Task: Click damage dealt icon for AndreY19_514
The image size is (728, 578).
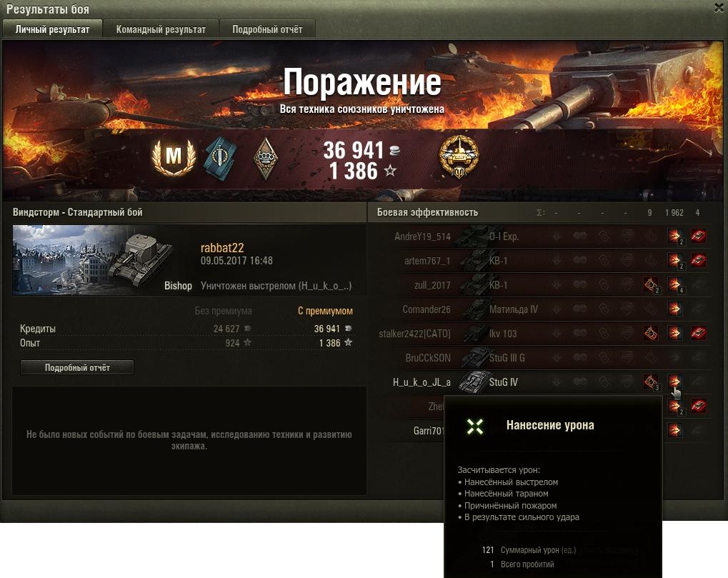Action: [674, 236]
